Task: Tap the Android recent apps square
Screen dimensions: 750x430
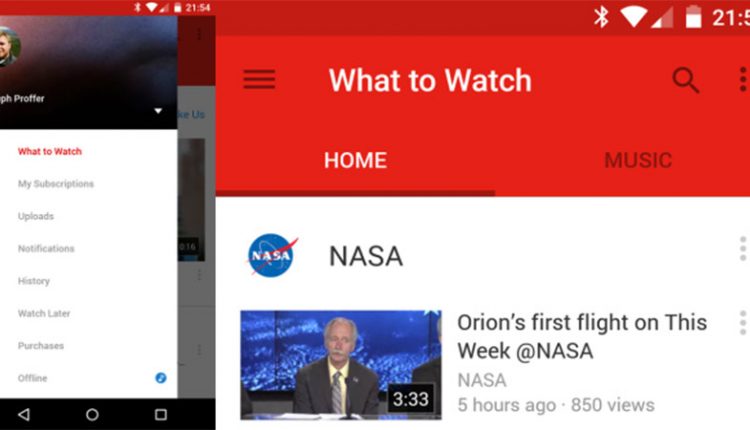Action: [161, 414]
